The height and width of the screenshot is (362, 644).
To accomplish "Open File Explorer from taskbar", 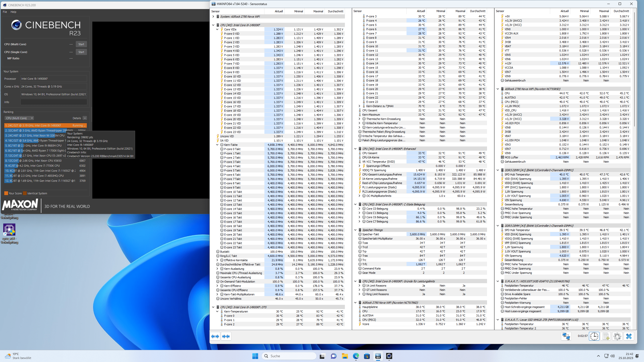I will point(345,356).
